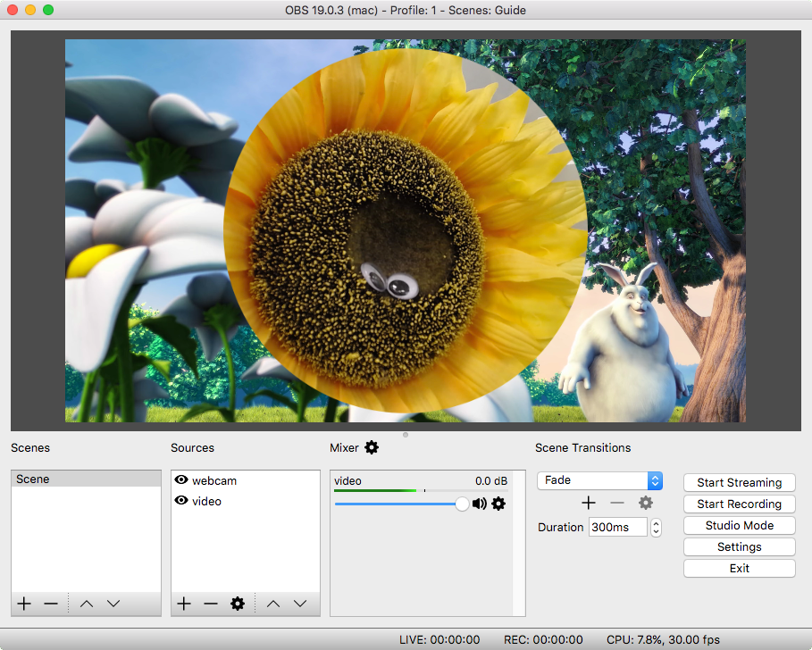Click Start Recording button
812x650 pixels.
pyautogui.click(x=739, y=504)
